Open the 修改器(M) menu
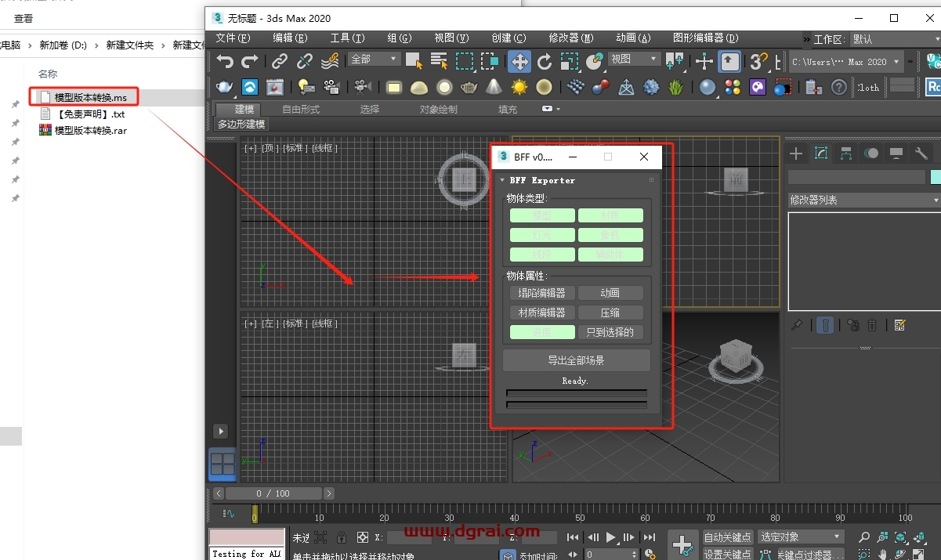The height and width of the screenshot is (560, 941). point(571,38)
